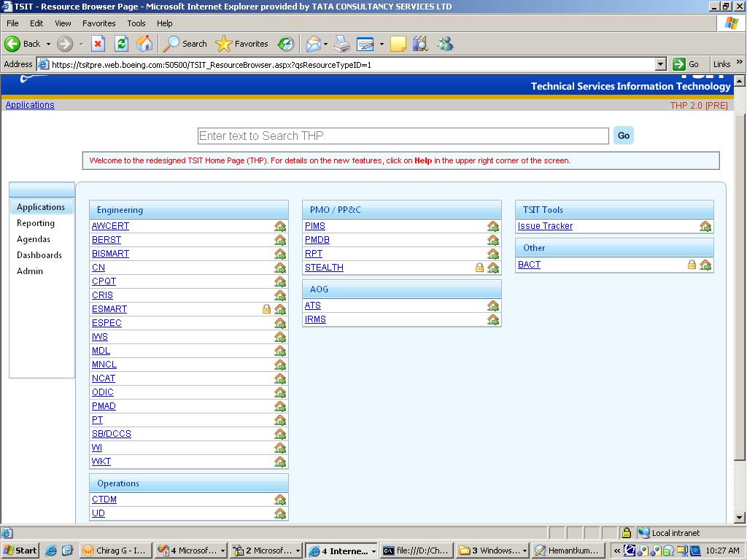Open the PMDB application link

tap(317, 240)
